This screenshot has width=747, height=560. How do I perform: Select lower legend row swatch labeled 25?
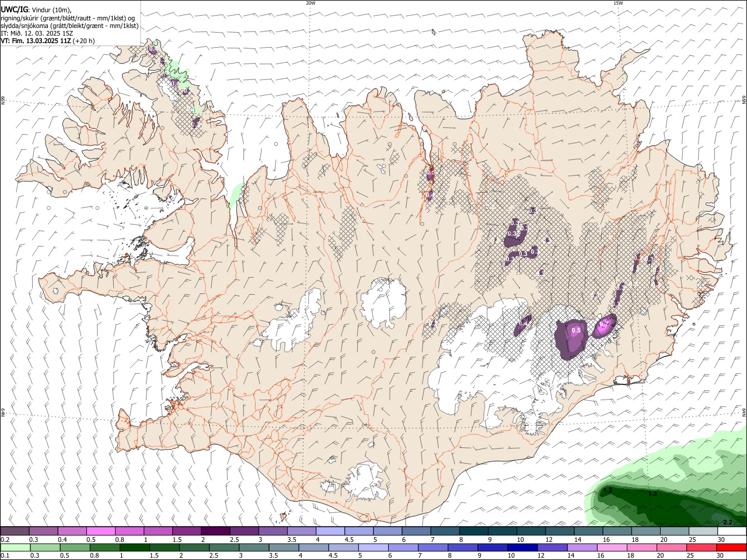click(701, 548)
